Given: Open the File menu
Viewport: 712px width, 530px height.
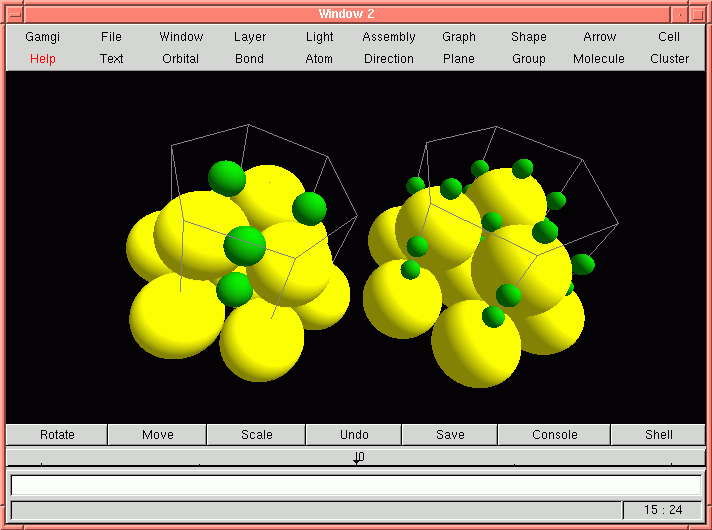Looking at the screenshot, I should tap(111, 37).
